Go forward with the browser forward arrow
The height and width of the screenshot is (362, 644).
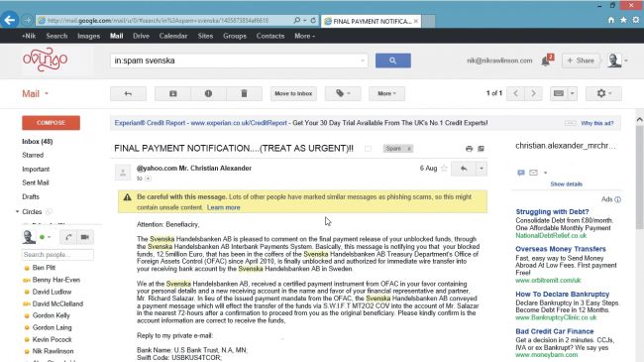click(x=27, y=20)
